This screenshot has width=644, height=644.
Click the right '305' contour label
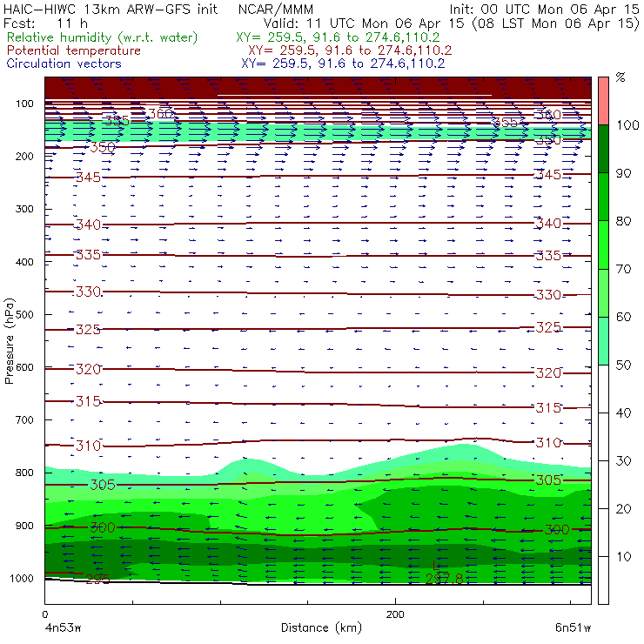[548, 480]
